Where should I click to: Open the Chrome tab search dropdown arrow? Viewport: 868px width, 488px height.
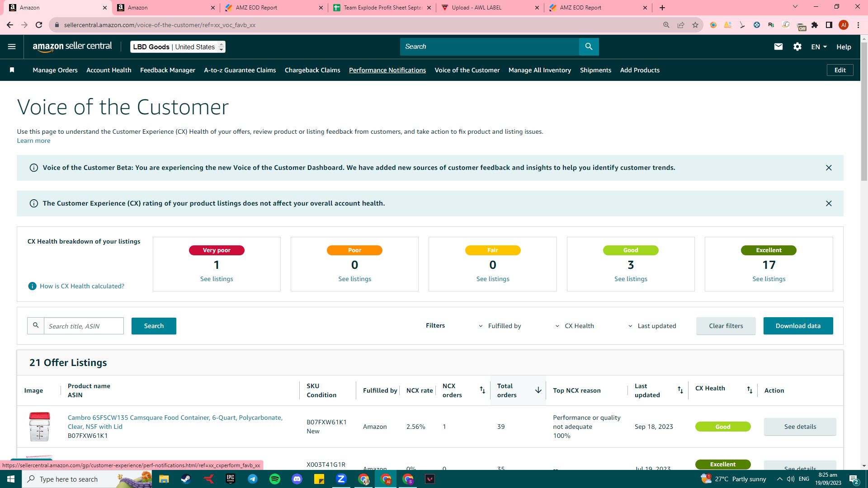pos(795,7)
